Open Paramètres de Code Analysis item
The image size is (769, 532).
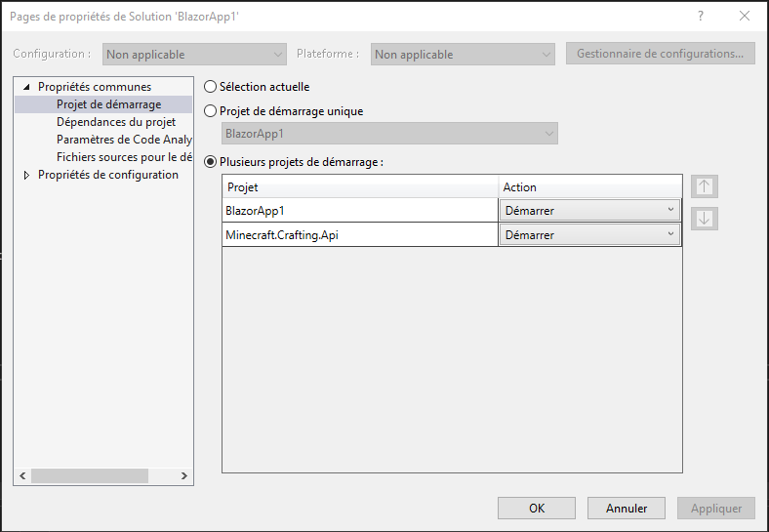pos(124,140)
